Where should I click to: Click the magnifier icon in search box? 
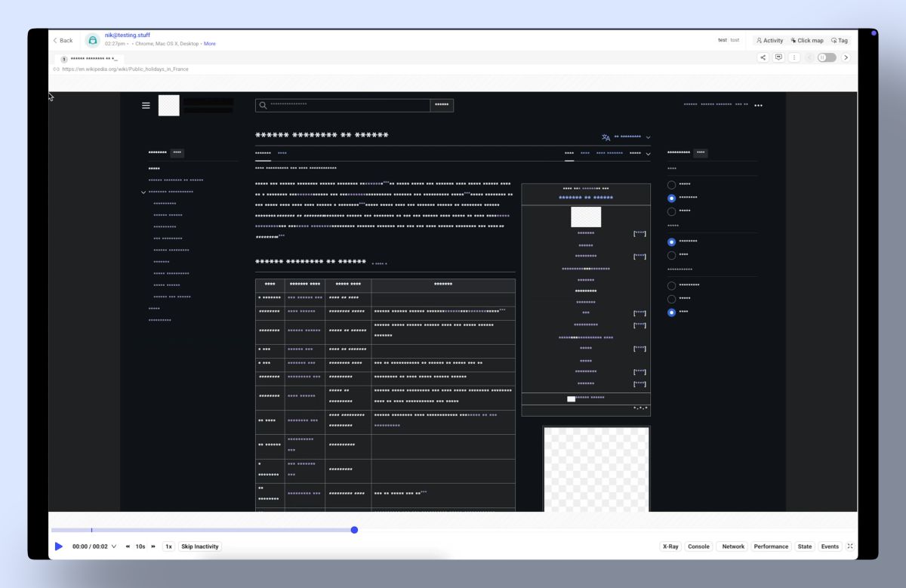point(263,106)
